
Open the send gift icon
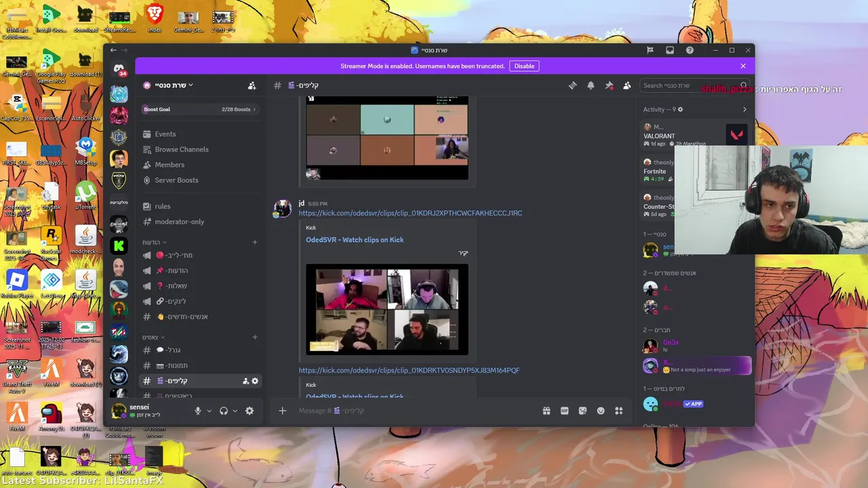[x=547, y=411]
